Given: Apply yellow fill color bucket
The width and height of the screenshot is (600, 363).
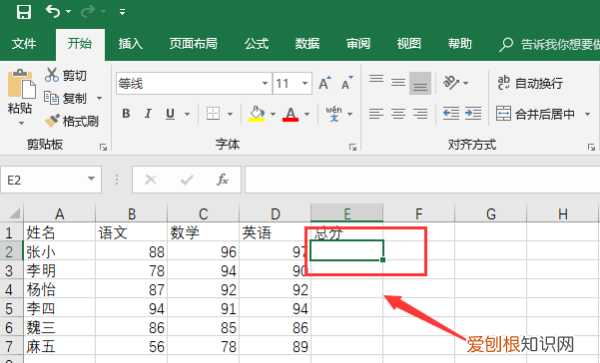Looking at the screenshot, I should (256, 114).
